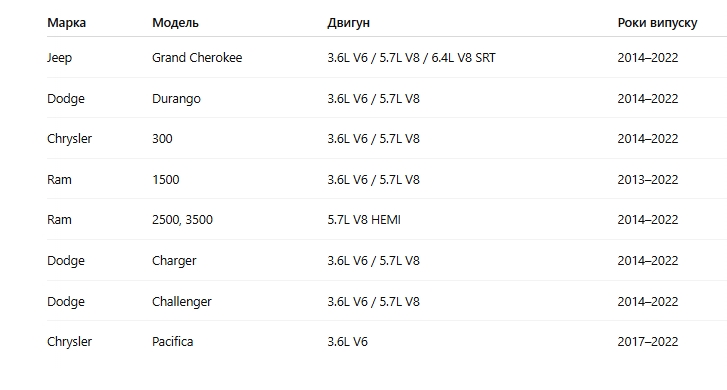Screen dimensions: 727x390
Task: Click the Двигун column header
Action: 348,23
